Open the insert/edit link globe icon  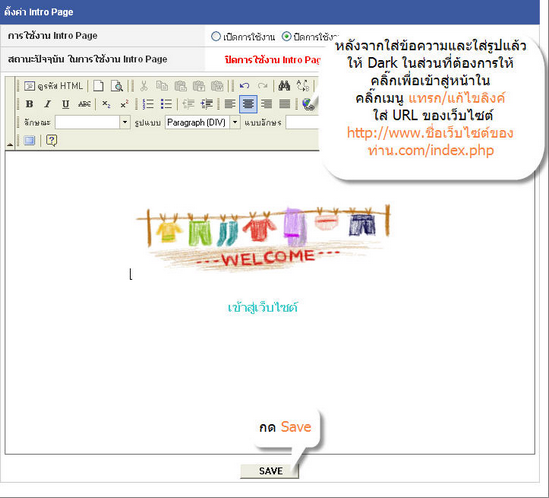pos(309,104)
